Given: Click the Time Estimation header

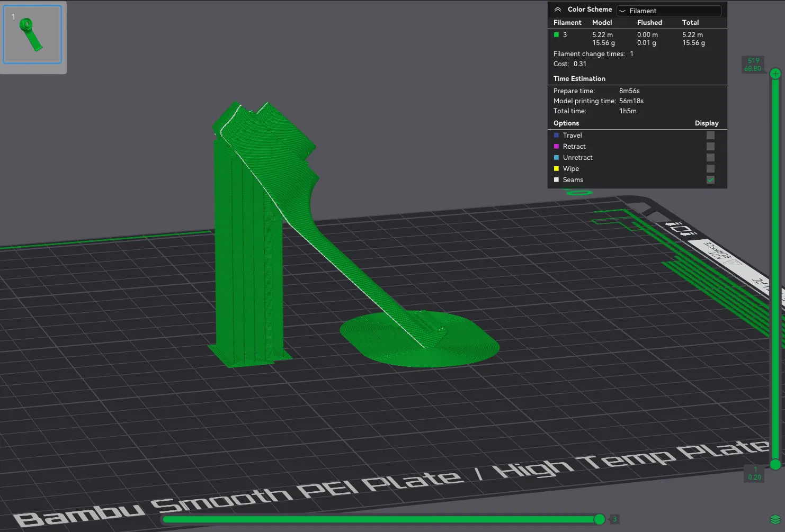Looking at the screenshot, I should 579,79.
